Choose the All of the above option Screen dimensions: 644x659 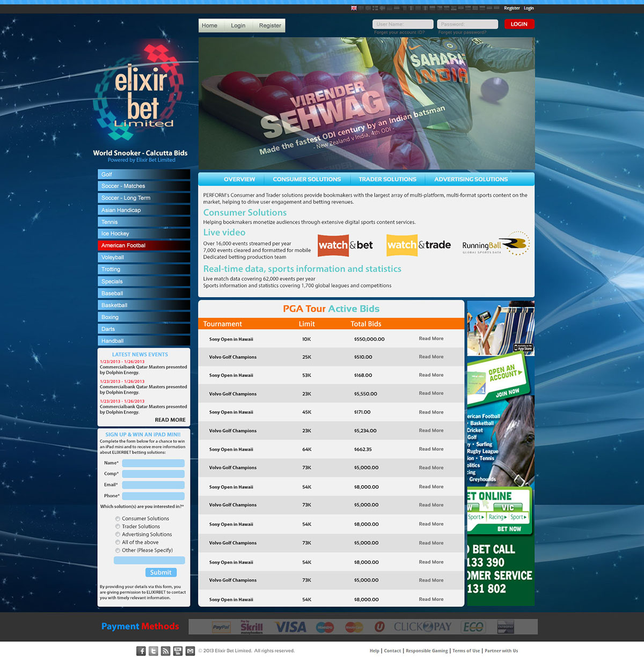(x=118, y=543)
